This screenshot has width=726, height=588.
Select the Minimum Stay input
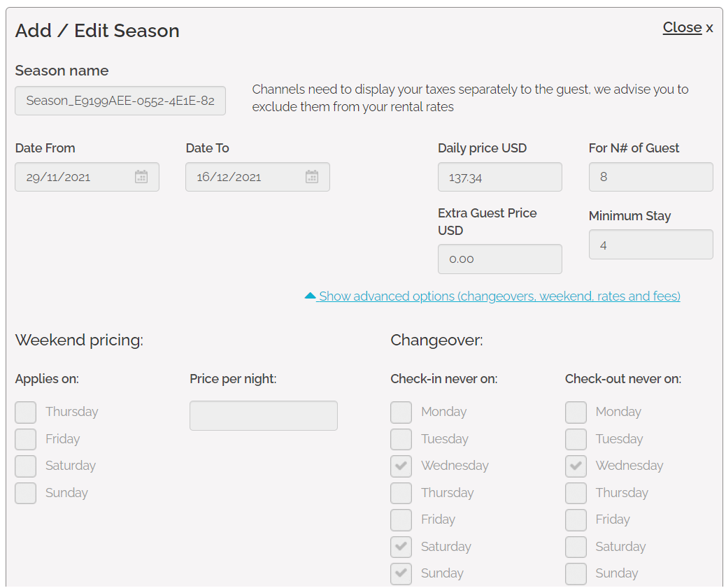click(x=650, y=245)
